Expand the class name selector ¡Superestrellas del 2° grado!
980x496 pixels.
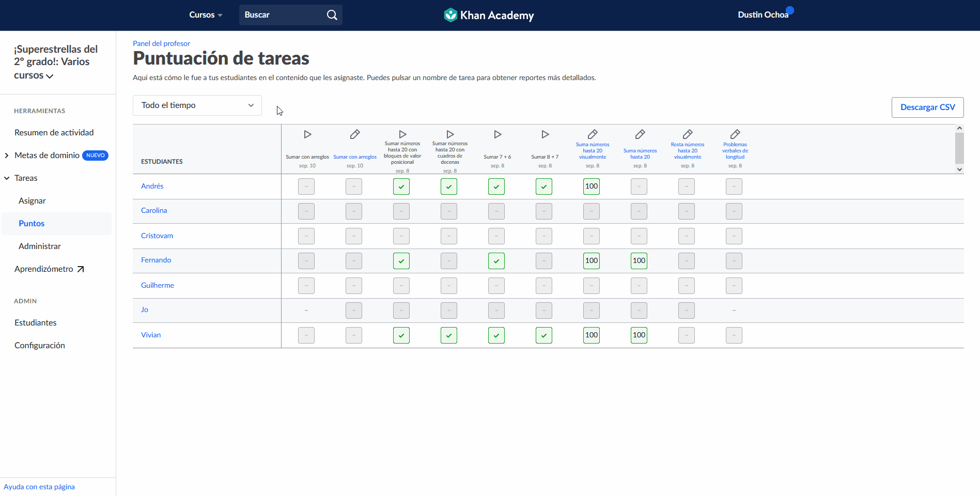56,62
